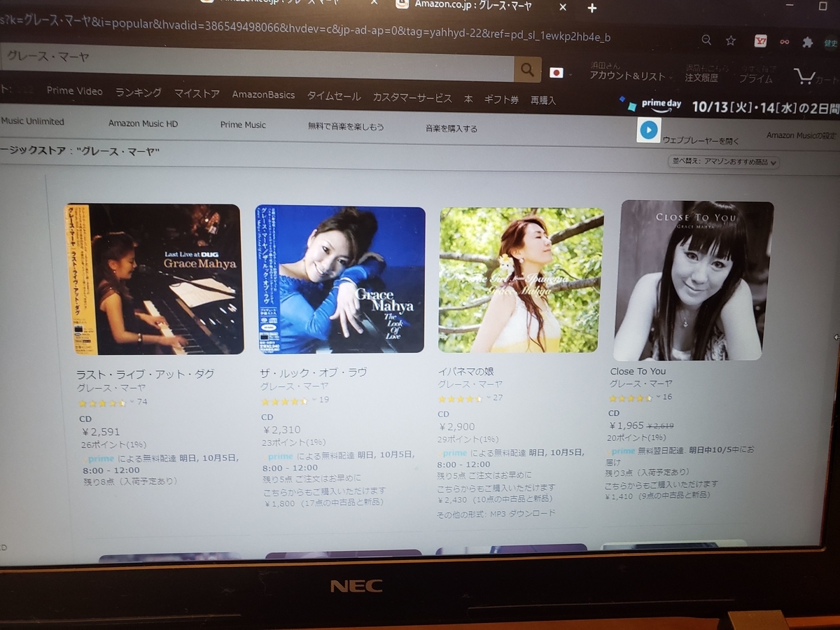This screenshot has height=630, width=840.
Task: Open タイムセール in navigation bar
Action: coord(334,97)
